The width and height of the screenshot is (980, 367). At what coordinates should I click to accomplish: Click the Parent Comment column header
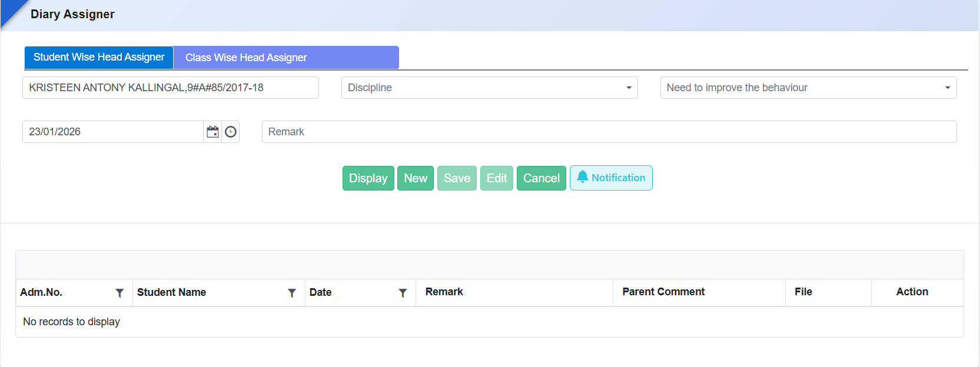point(663,292)
